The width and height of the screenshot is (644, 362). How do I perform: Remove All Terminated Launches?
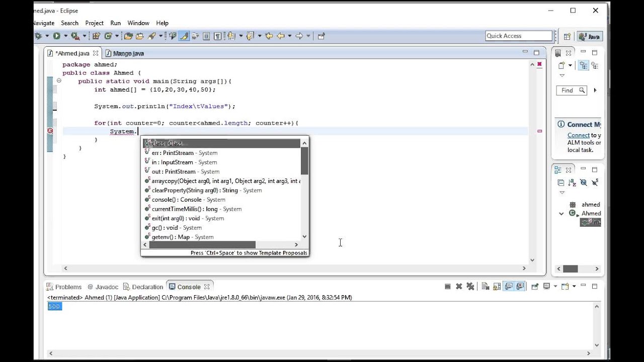470,287
